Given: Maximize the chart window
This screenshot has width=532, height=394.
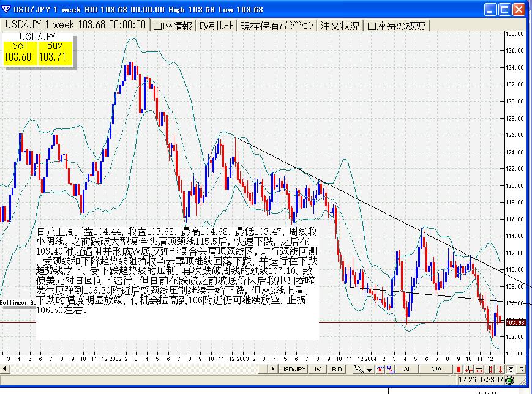Looking at the screenshot, I should pyautogui.click(x=504, y=10).
